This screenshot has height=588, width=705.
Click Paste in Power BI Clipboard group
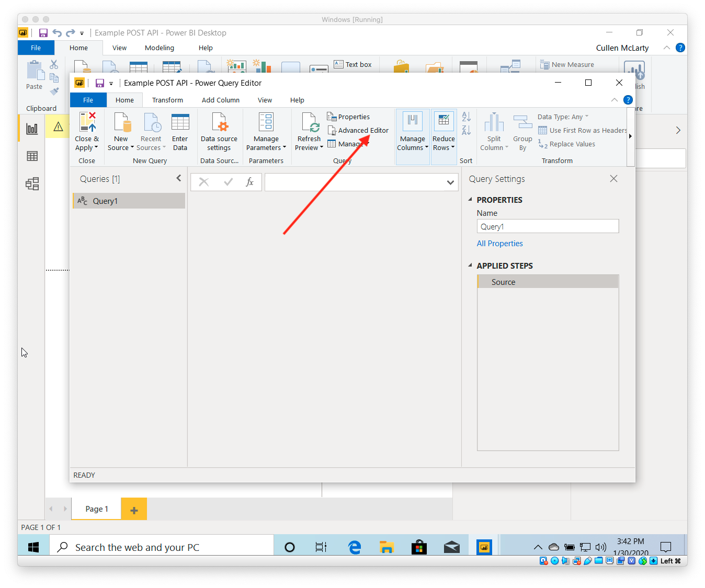pos(35,76)
